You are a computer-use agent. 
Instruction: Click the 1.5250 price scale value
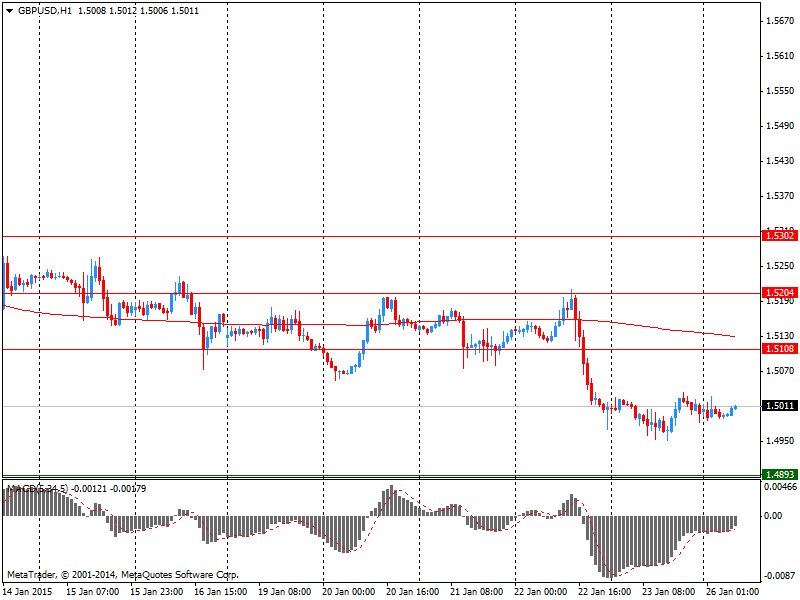(x=781, y=265)
